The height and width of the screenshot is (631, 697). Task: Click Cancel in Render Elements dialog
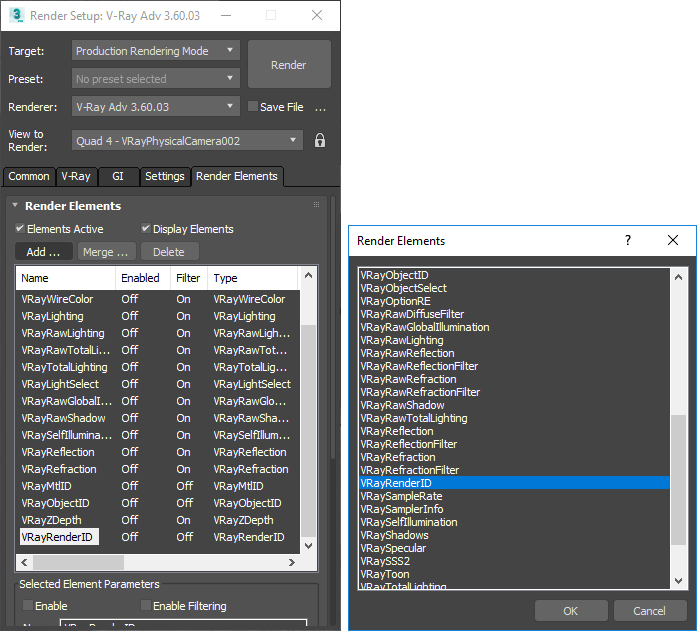coord(649,611)
